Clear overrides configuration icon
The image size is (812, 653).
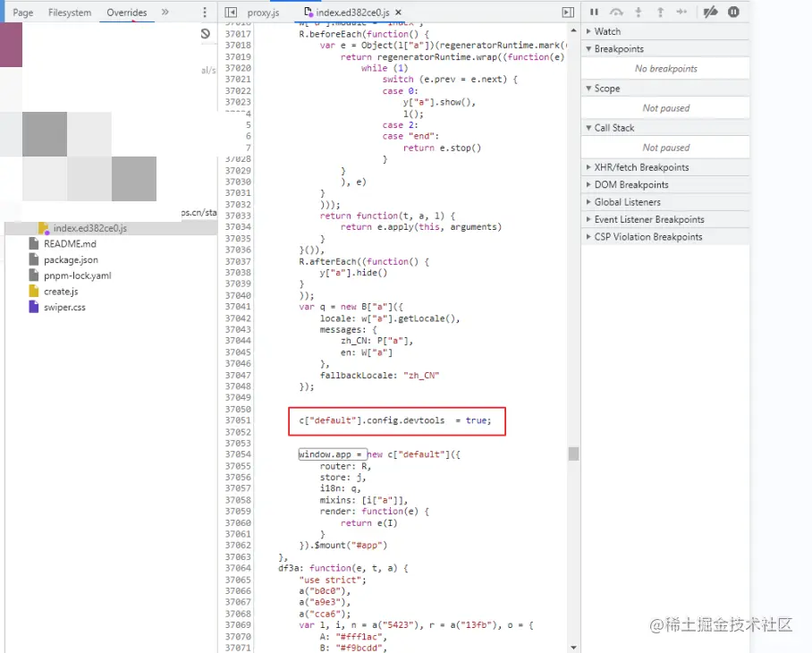click(206, 34)
